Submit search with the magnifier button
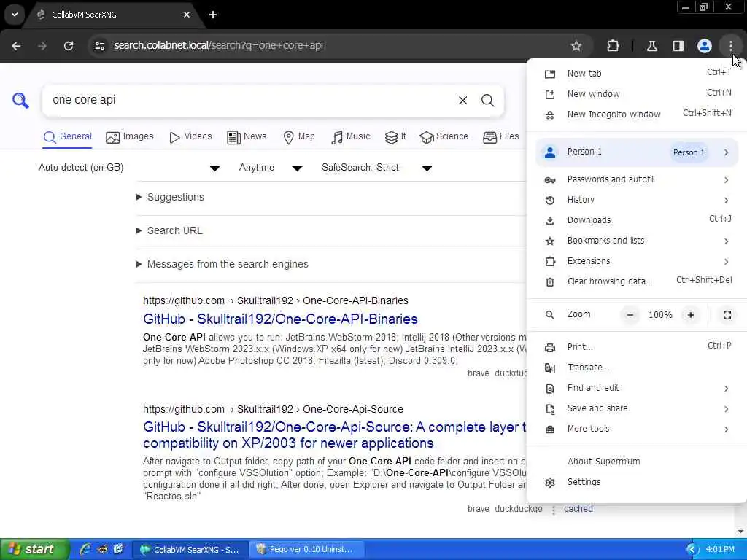Screen dimensions: 747x560 coord(487,101)
